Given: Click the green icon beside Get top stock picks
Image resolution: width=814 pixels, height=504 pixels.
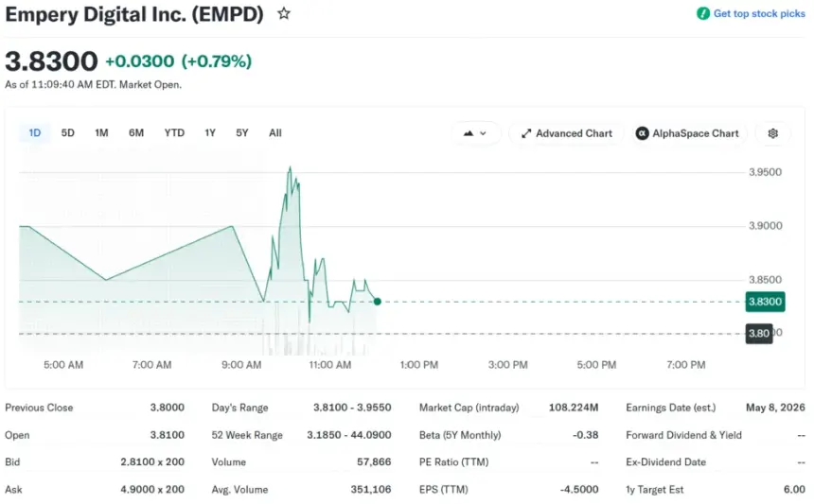Looking at the screenshot, I should tap(703, 13).
